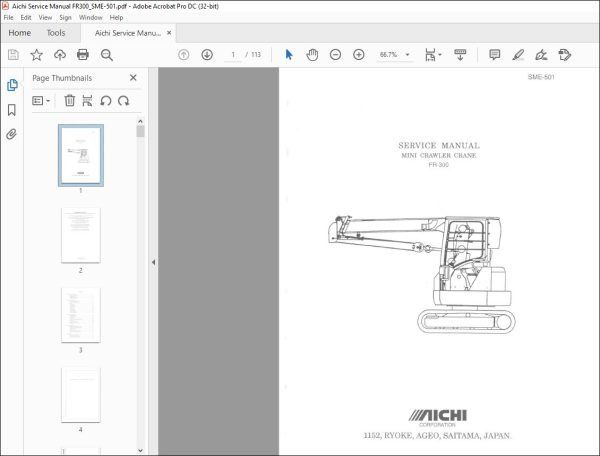The width and height of the screenshot is (600, 456).
Task: Zoom out with the minus button
Action: coord(335,55)
